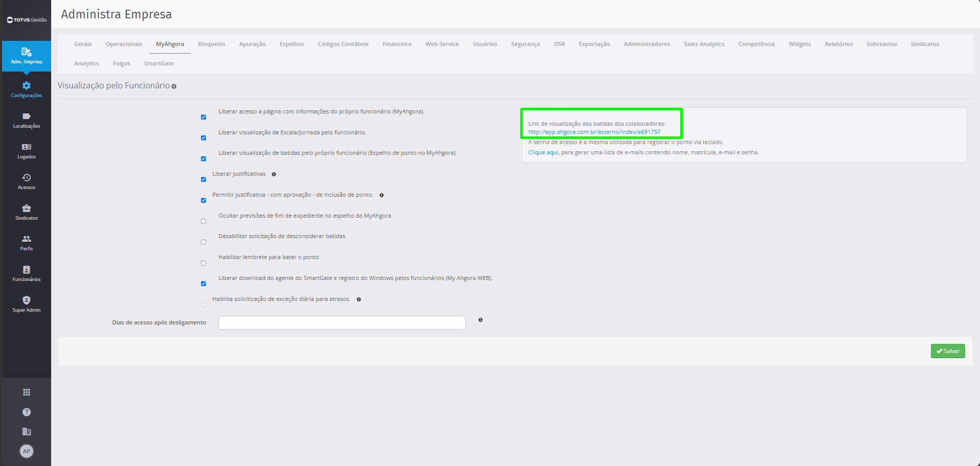Toggle Liberar visualização de batidas checkbox

204,159
